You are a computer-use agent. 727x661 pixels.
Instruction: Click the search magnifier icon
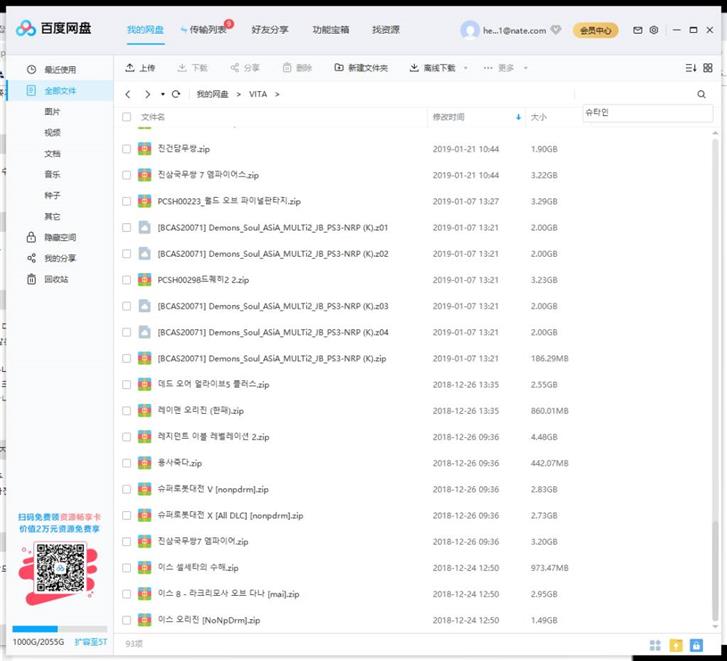point(701,94)
